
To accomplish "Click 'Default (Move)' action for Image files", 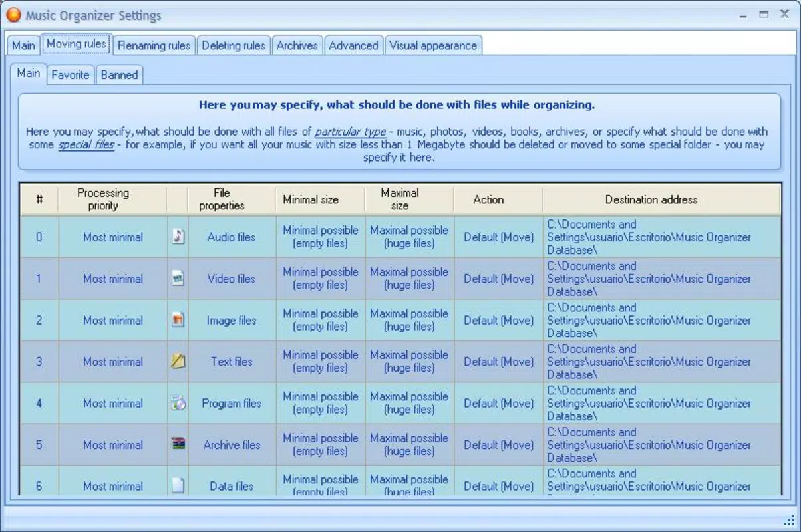I will 499,320.
